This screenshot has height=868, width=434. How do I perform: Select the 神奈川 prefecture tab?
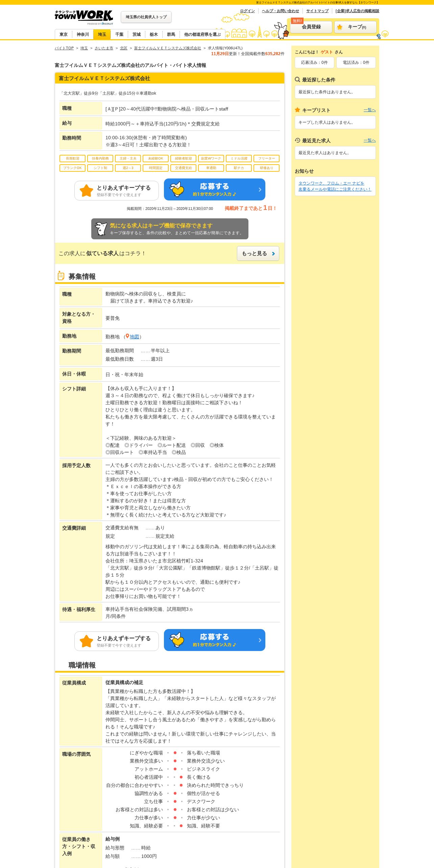83,34
